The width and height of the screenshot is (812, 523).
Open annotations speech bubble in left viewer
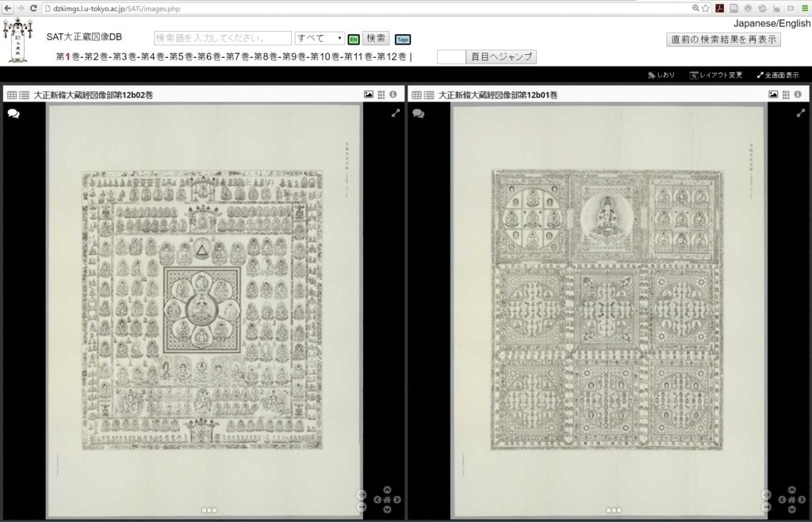(x=13, y=113)
